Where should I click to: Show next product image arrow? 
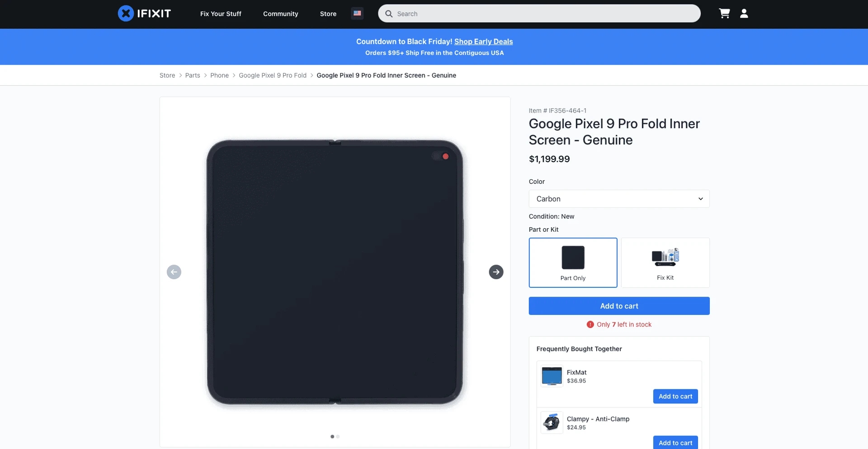click(496, 272)
